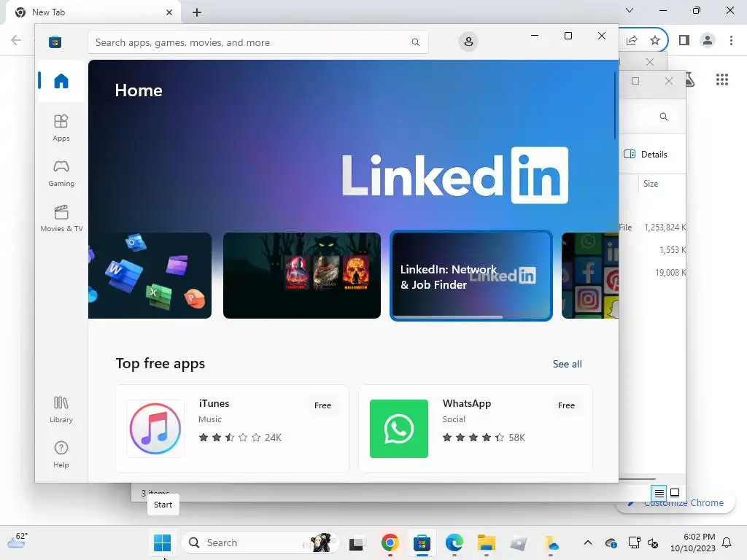This screenshot has height=560, width=747.
Task: Focus the Search apps, games, movies field
Action: point(258,42)
